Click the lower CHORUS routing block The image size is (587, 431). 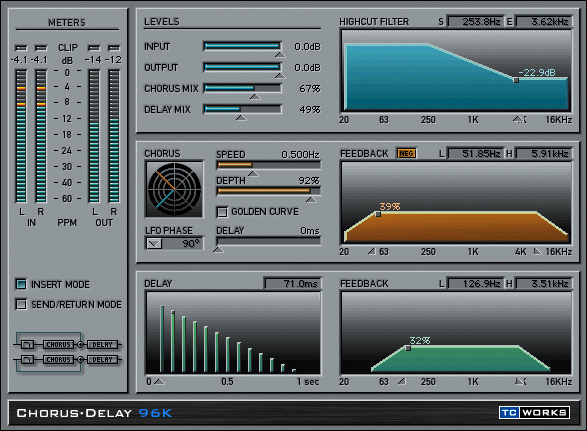point(58,359)
